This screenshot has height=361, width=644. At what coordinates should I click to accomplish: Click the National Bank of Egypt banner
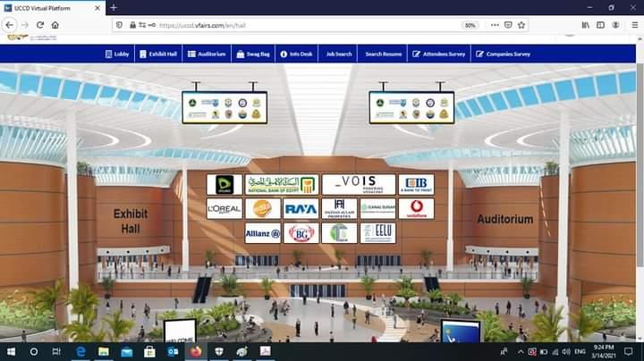pyautogui.click(x=281, y=185)
